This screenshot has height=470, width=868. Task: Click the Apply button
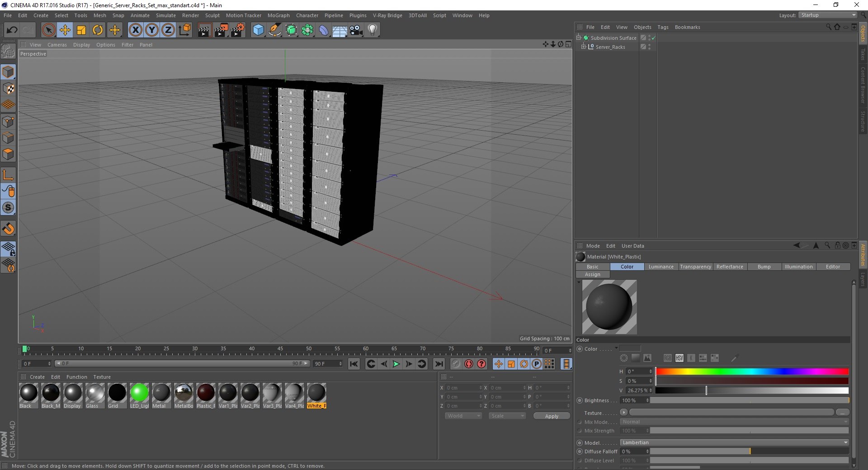click(x=552, y=416)
